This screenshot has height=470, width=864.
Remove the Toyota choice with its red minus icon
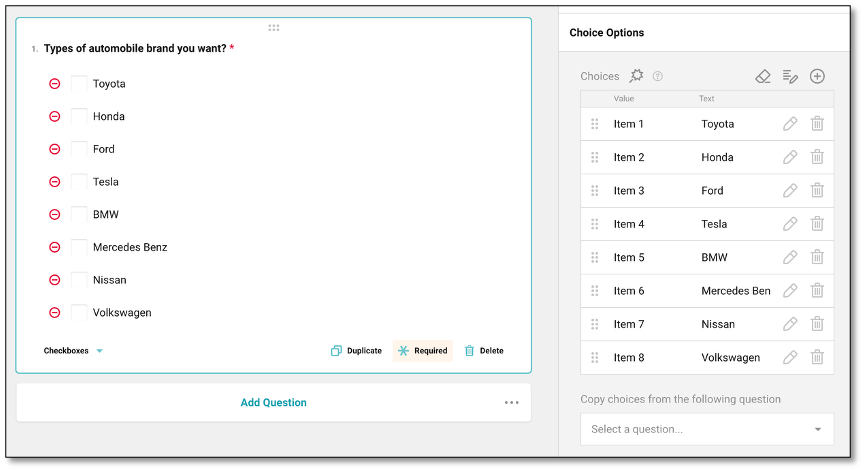click(55, 84)
